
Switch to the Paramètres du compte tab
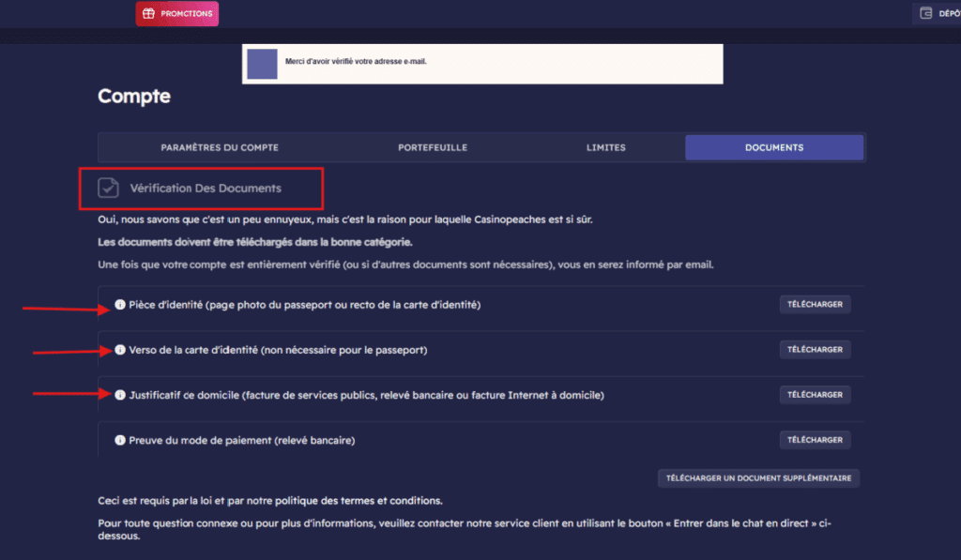220,147
